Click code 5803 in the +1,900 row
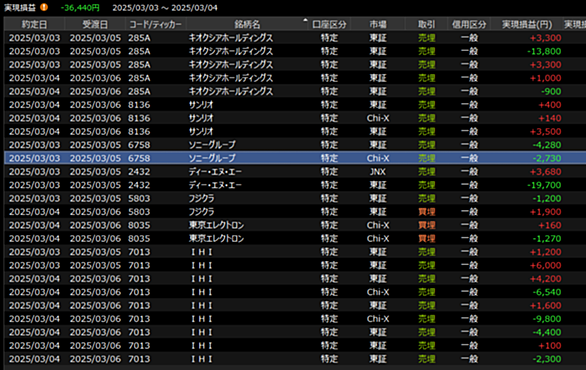Viewport: 586px width, 370px height. [x=139, y=212]
